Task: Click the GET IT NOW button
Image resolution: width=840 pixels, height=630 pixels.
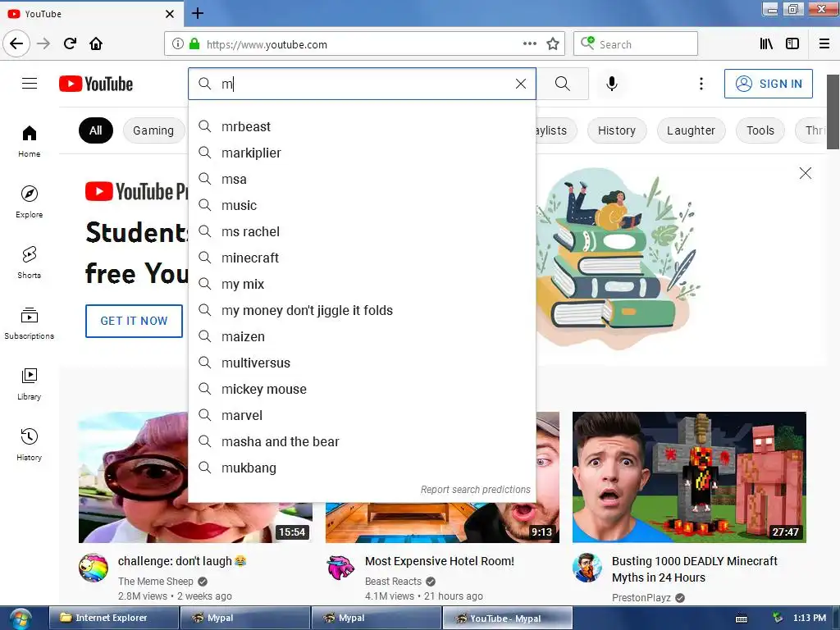Action: click(x=134, y=321)
